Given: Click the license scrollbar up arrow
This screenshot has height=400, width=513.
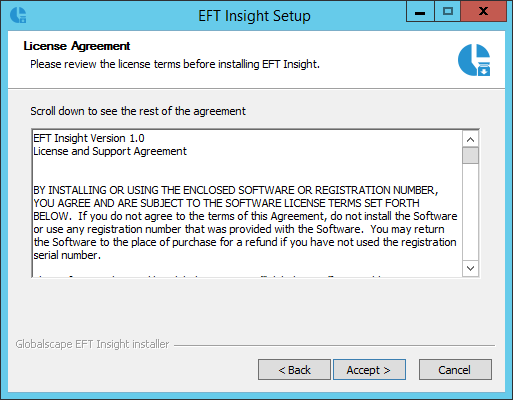Looking at the screenshot, I should tap(470, 139).
